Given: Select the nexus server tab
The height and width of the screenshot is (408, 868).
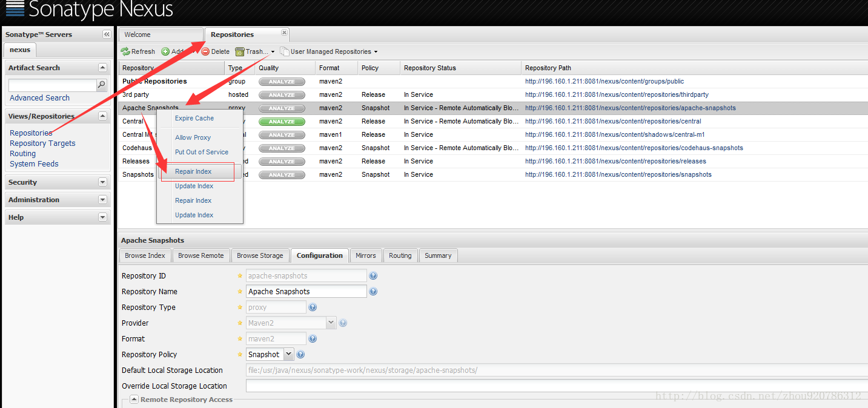Looking at the screenshot, I should point(20,50).
